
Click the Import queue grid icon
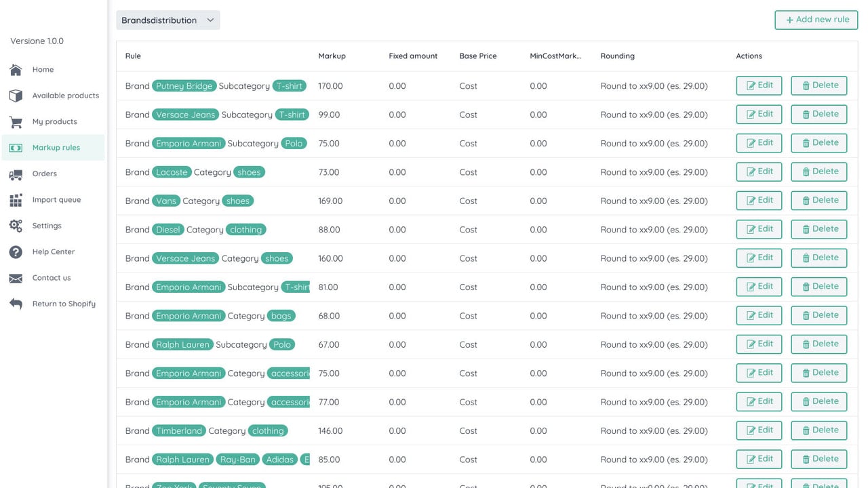(x=16, y=200)
